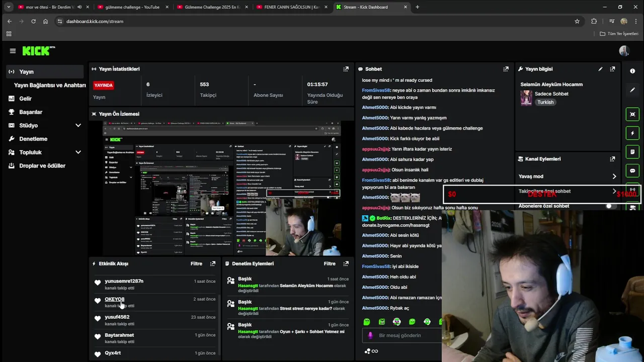The height and width of the screenshot is (362, 644).
Task: Open yunusemre1287n's profile in activity feed
Action: (124, 281)
